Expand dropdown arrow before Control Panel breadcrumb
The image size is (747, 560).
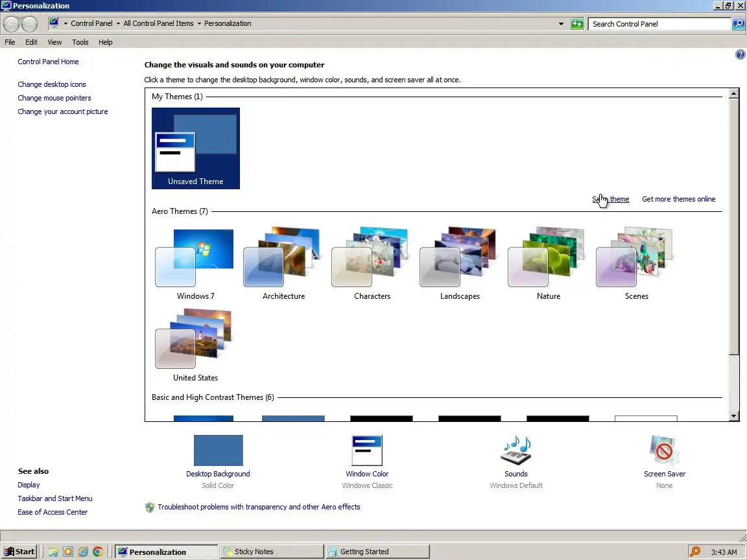[x=65, y=24]
